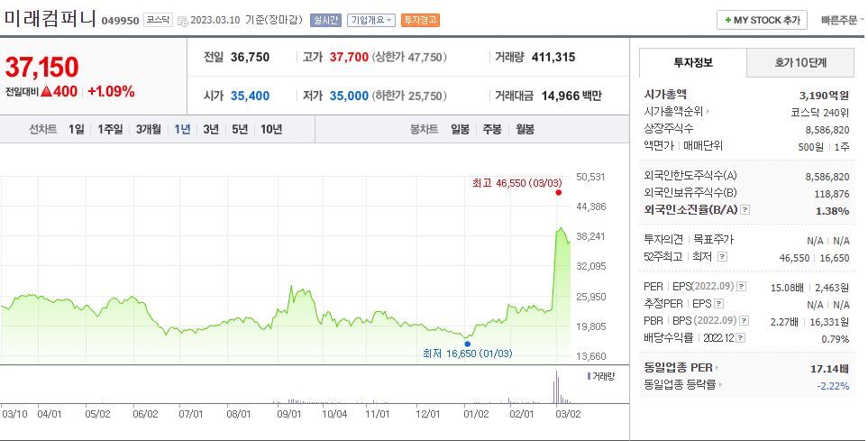Click the 거래량 value 411,315
868x441 pixels.
point(553,57)
